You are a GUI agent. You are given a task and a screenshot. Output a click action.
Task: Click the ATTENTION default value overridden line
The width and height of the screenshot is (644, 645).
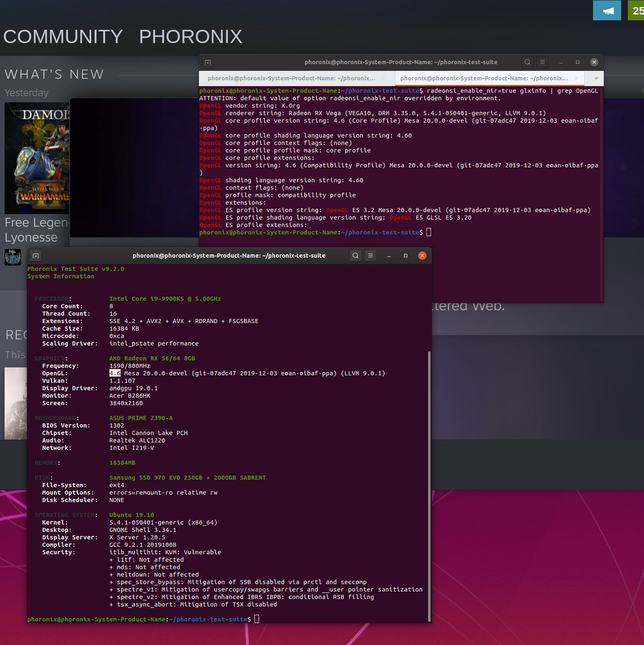(x=350, y=98)
